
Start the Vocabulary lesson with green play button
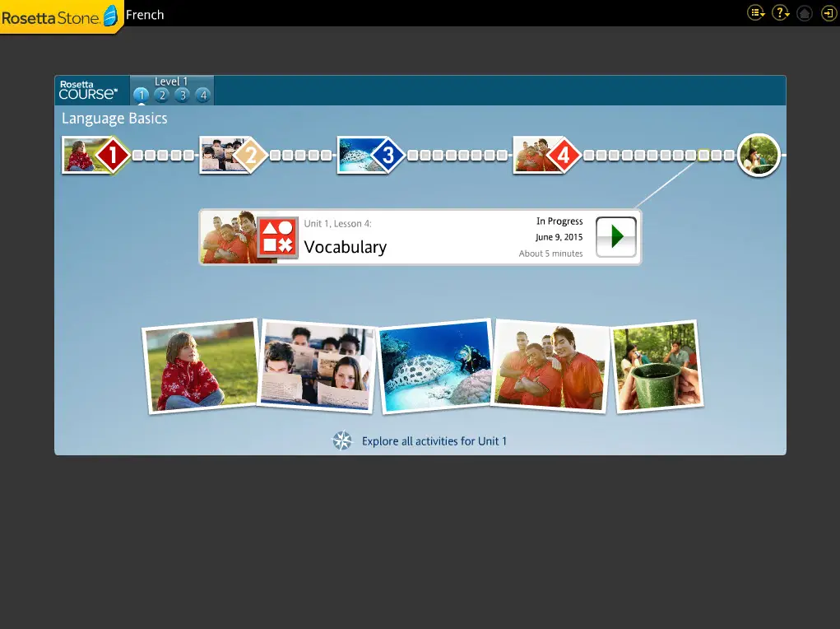coord(616,236)
